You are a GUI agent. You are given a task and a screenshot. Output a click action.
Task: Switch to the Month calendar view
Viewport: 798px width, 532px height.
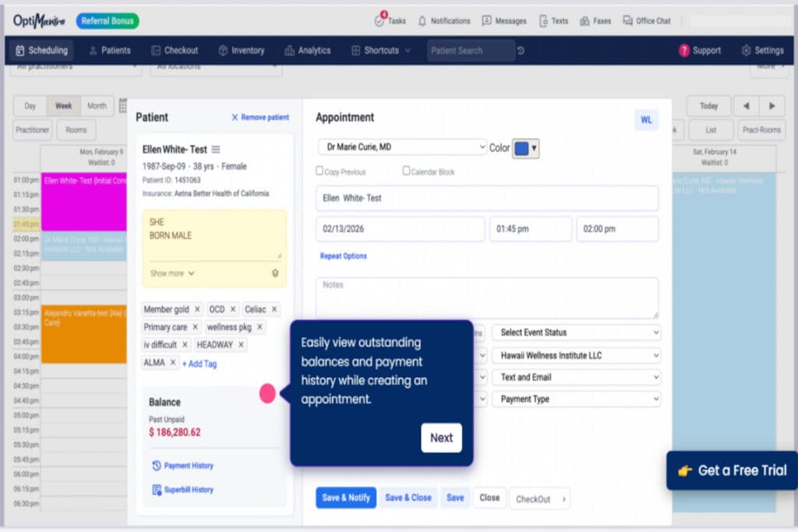[97, 106]
